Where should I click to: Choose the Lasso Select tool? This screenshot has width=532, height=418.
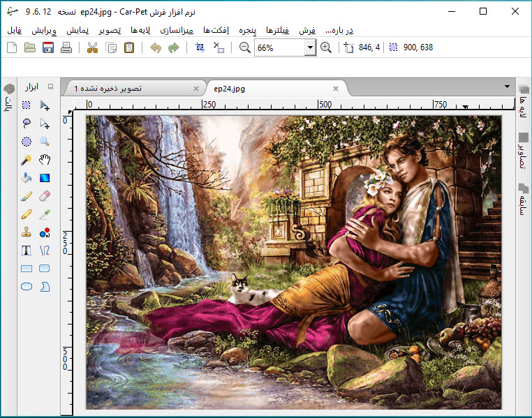(x=27, y=123)
